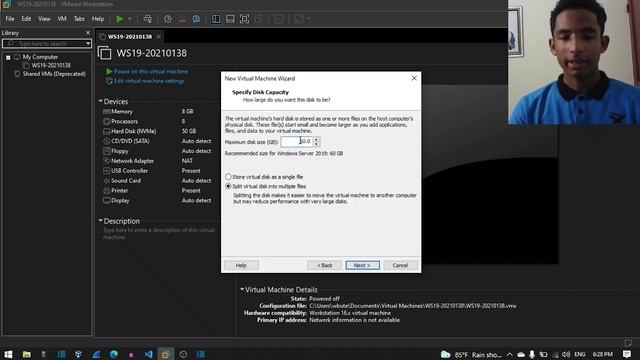The width and height of the screenshot is (640, 360).
Task: Select the Floppy device row
Action: [x=158, y=151]
